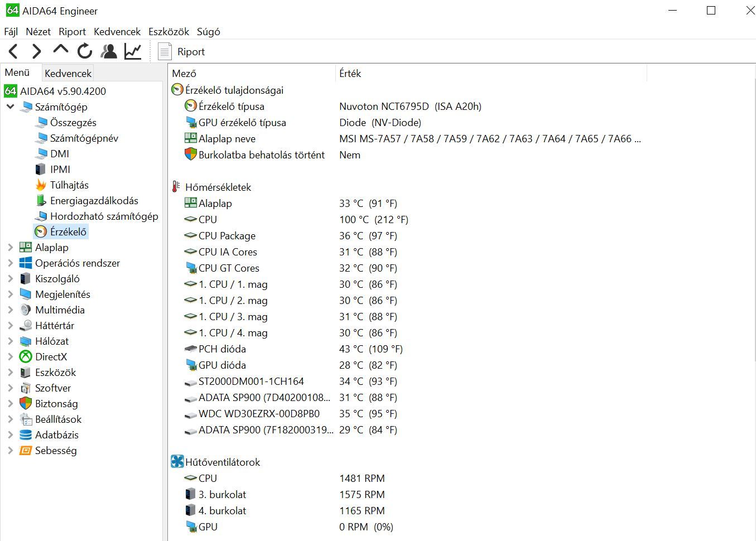
Task: Select the Érzékelő típusa row
Action: [407, 106]
